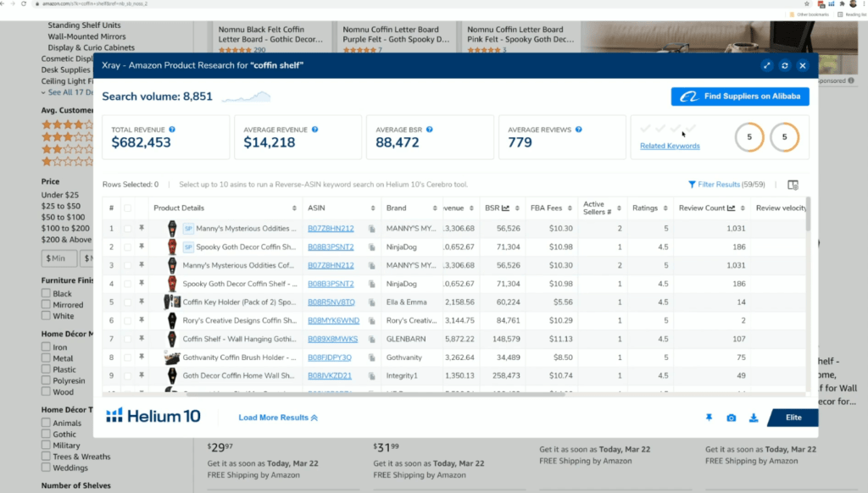Pin the Coffin Key Holder row
The image size is (868, 493).
142,302
